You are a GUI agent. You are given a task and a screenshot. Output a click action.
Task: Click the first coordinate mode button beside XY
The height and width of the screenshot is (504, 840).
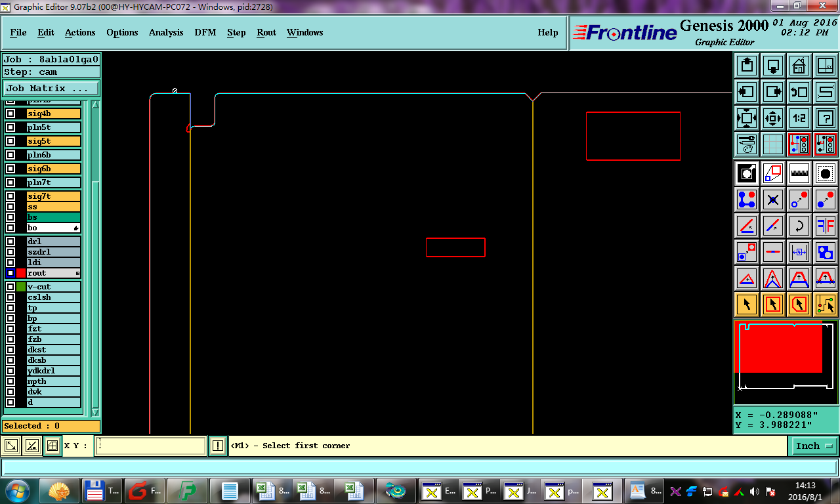pos(11,446)
